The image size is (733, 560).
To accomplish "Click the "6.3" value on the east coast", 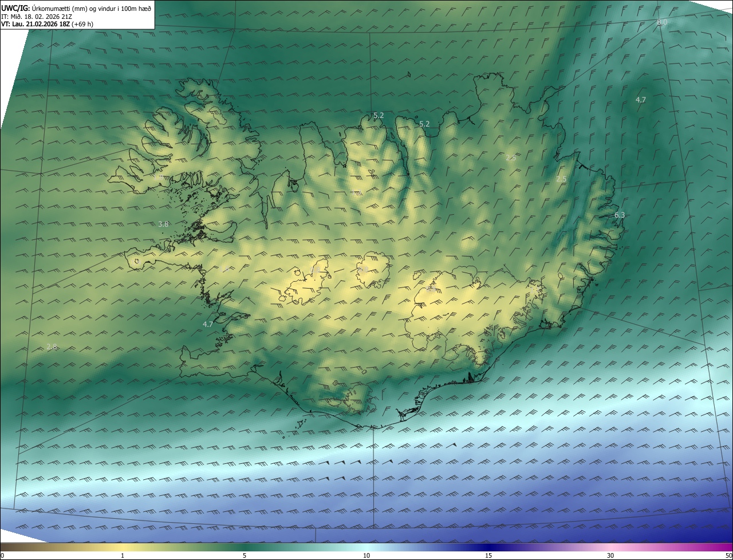I will click(620, 215).
